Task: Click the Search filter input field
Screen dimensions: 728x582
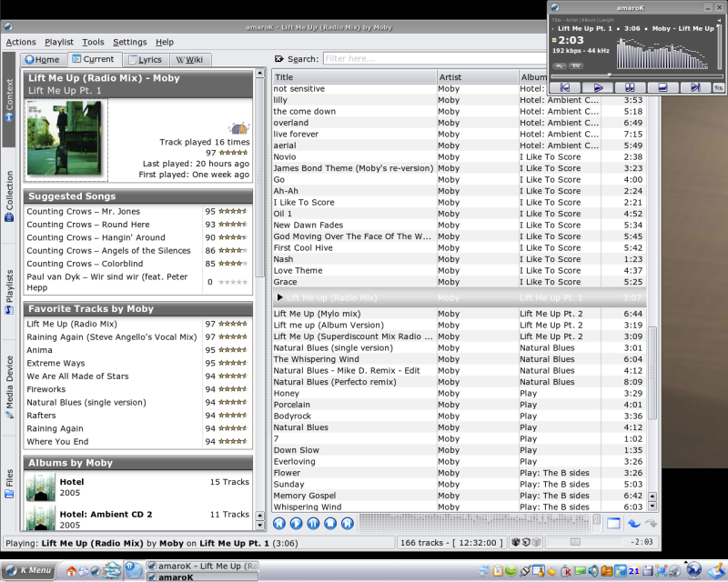Action: 435,59
